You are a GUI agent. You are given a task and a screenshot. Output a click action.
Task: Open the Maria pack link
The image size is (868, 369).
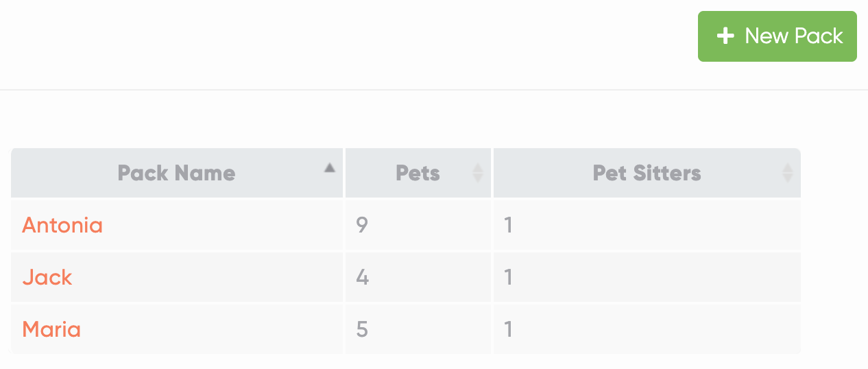51,329
